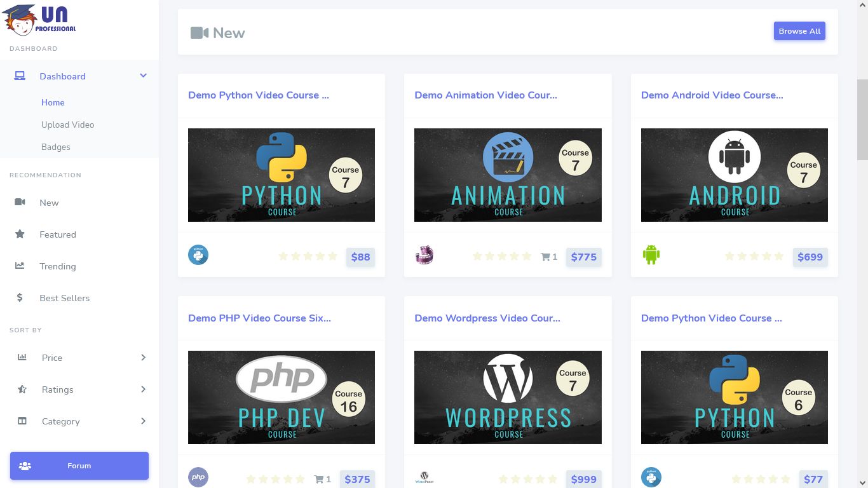Click the Python avatar on $77 course
868x488 pixels.
click(651, 477)
